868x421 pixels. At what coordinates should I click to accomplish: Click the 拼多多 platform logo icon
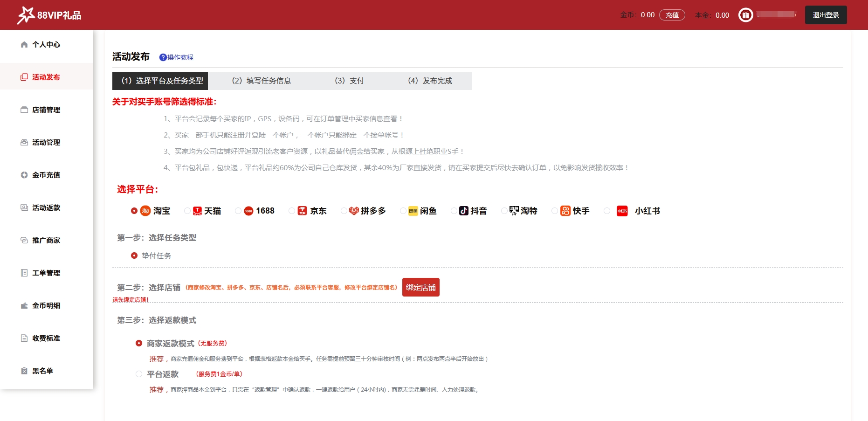pos(354,211)
